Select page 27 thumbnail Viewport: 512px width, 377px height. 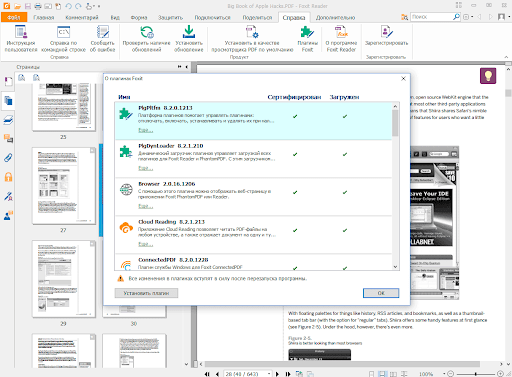[64, 186]
